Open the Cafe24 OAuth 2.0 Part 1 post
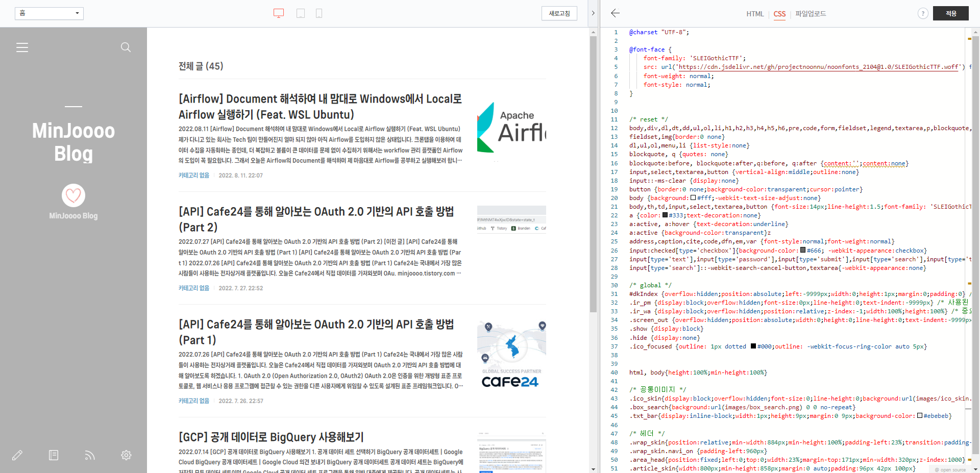 pyautogui.click(x=316, y=332)
